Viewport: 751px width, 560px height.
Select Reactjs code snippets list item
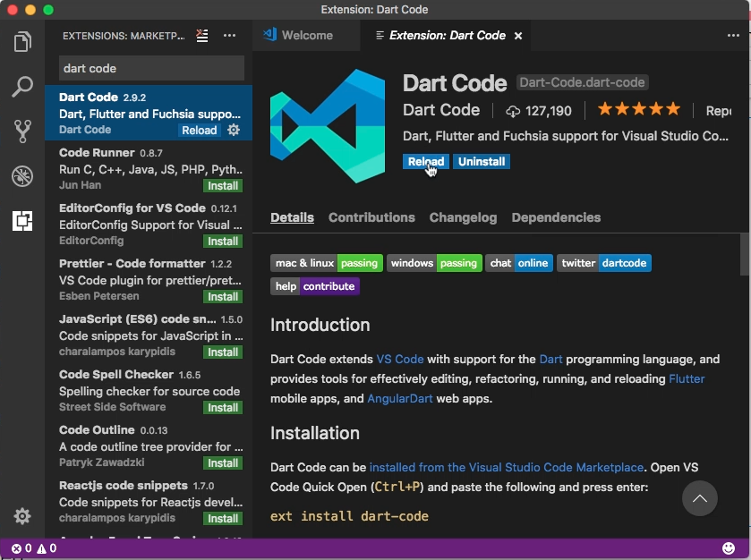click(149, 502)
